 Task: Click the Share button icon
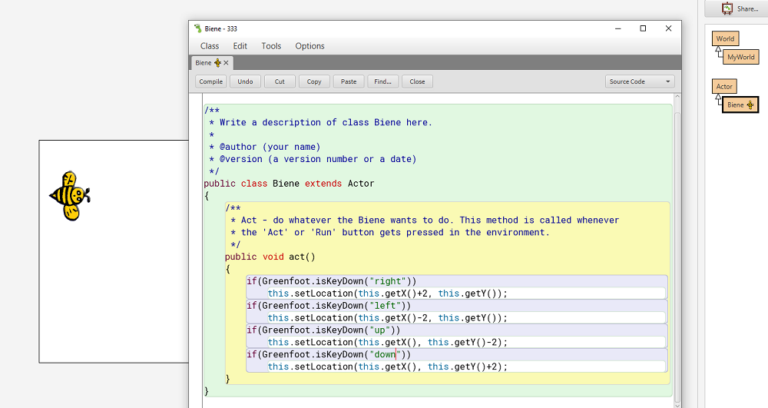pyautogui.click(x=728, y=8)
